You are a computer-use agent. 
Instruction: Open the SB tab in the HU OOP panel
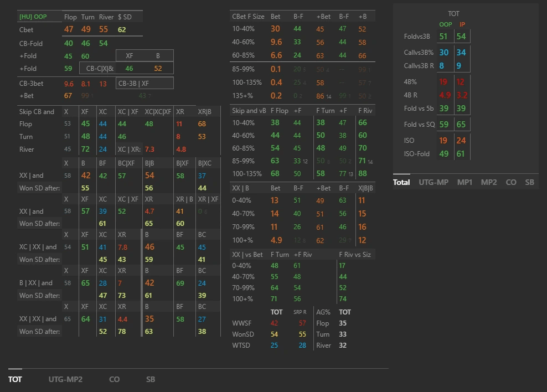tap(151, 379)
